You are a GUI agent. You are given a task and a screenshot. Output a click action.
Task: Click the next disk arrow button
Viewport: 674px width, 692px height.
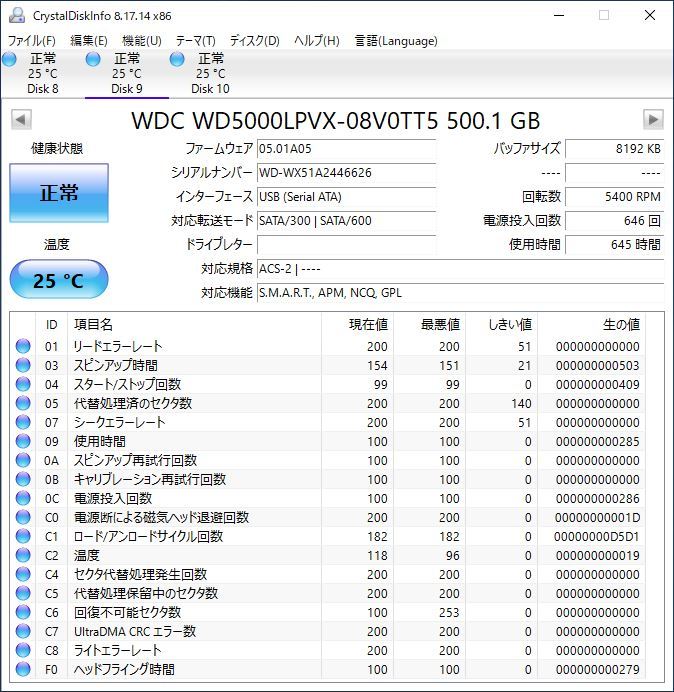click(x=653, y=120)
